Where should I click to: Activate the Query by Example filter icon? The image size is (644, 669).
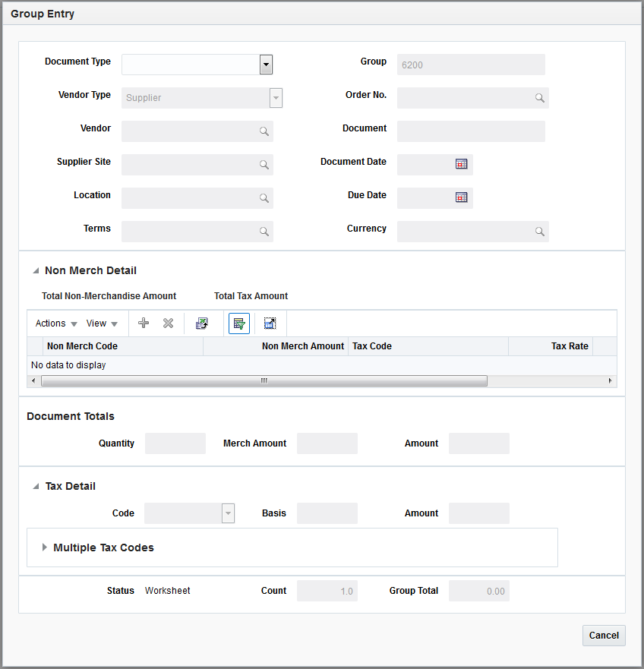[238, 323]
